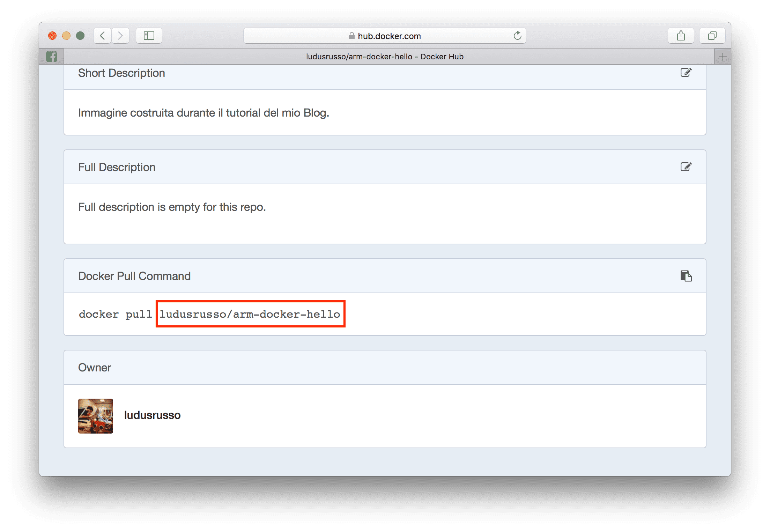Reload the page in the address bar
The width and height of the screenshot is (770, 532).
click(517, 36)
